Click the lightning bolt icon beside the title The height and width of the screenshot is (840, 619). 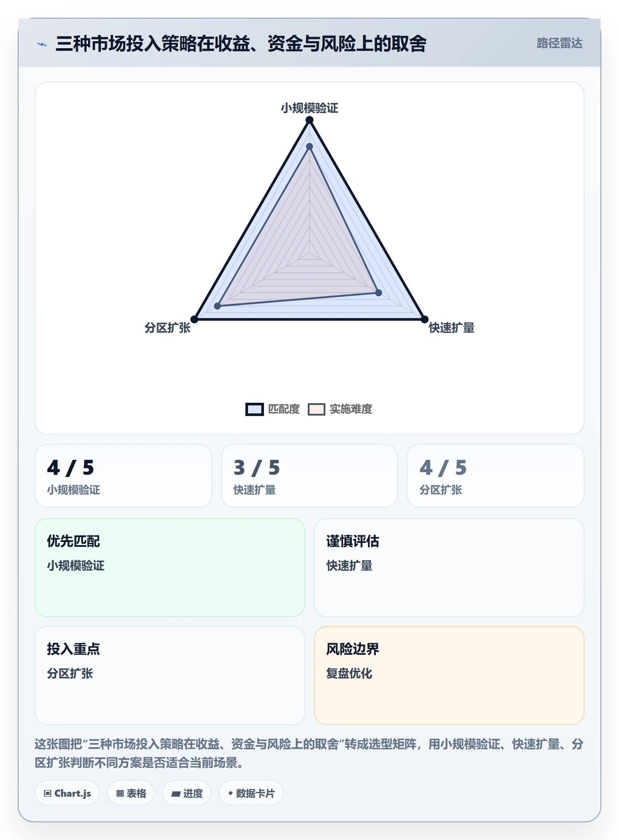tap(42, 44)
